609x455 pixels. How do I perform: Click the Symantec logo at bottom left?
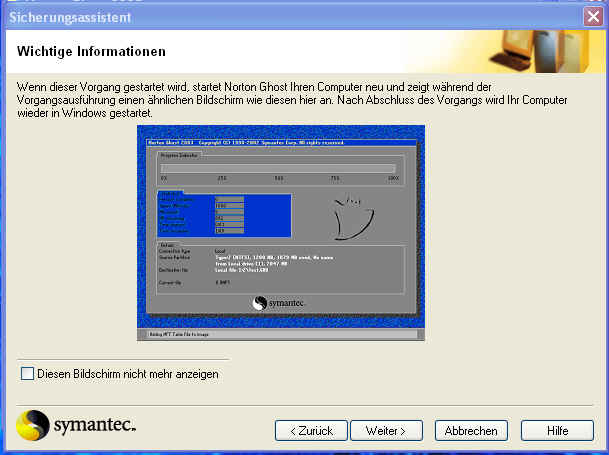tap(76, 425)
